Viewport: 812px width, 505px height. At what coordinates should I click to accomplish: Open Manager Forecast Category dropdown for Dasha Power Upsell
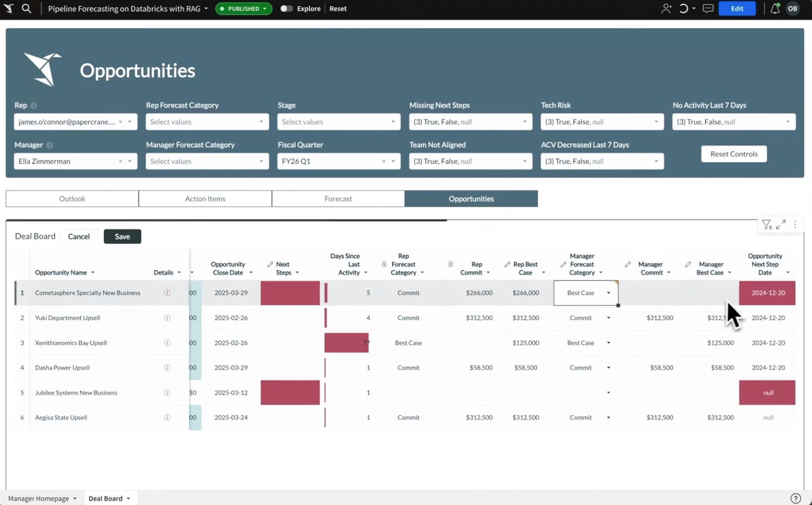[608, 368]
